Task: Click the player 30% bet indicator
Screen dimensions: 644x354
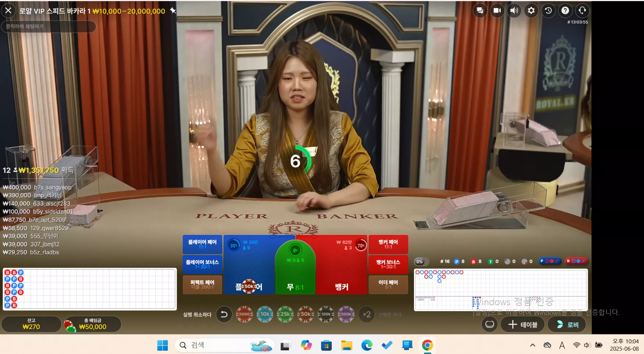Action: tap(234, 245)
